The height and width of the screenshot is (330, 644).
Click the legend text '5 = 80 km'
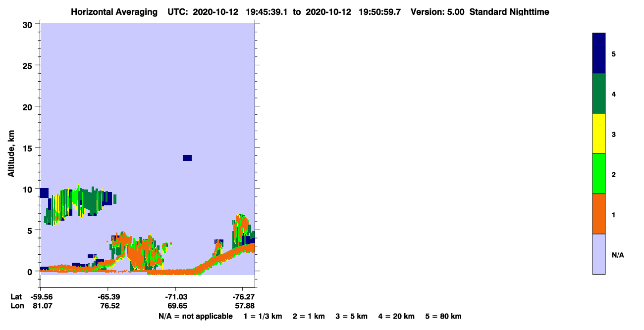[x=443, y=317]
